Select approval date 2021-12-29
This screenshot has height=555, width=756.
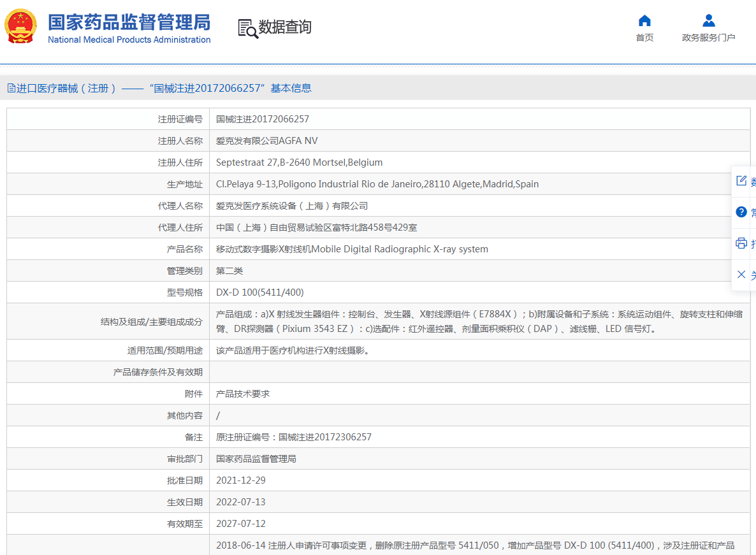click(x=241, y=480)
